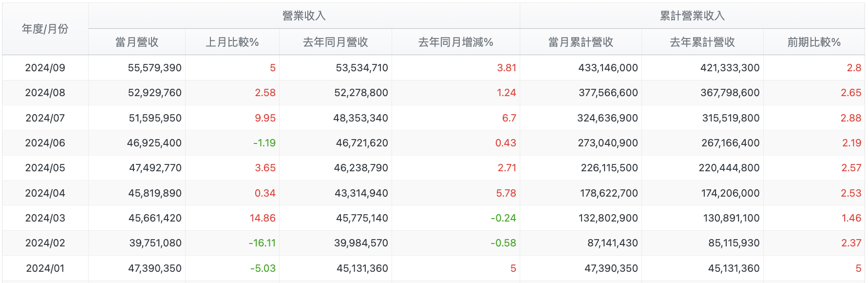This screenshot has height=283, width=868.
Task: Click revenue value 51,595,950
Action: (x=155, y=118)
